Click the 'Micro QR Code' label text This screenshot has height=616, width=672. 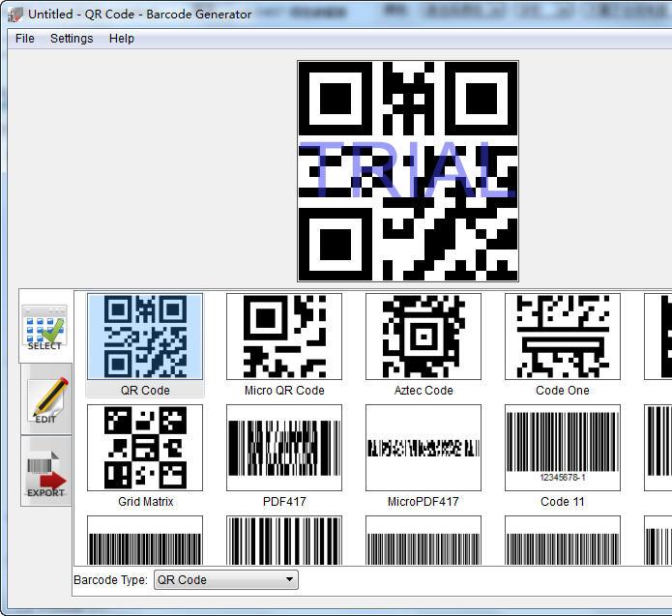click(x=284, y=390)
